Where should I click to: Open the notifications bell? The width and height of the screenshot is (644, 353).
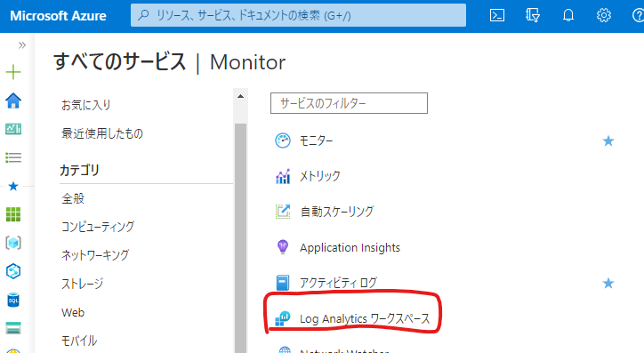(568, 16)
